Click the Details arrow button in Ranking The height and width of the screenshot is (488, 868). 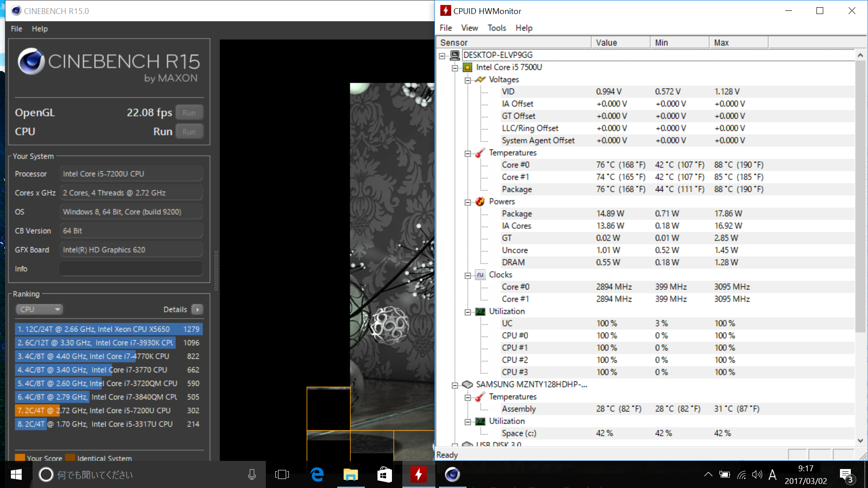[x=198, y=310]
